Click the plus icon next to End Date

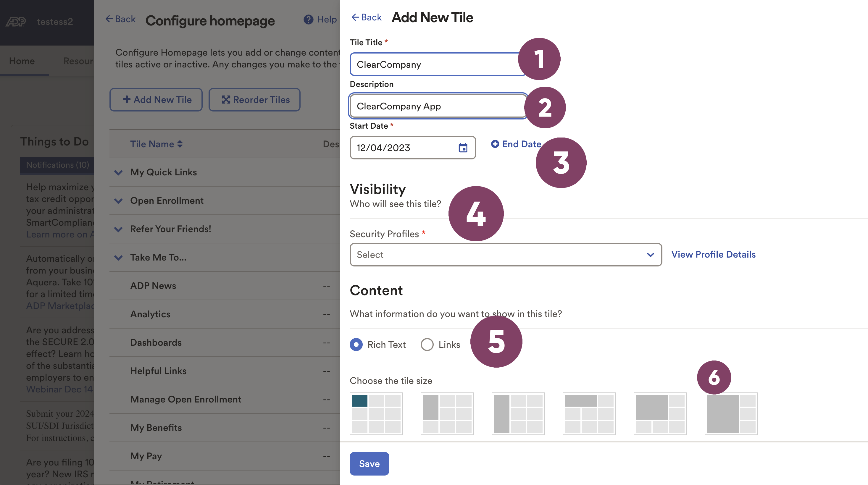tap(495, 144)
